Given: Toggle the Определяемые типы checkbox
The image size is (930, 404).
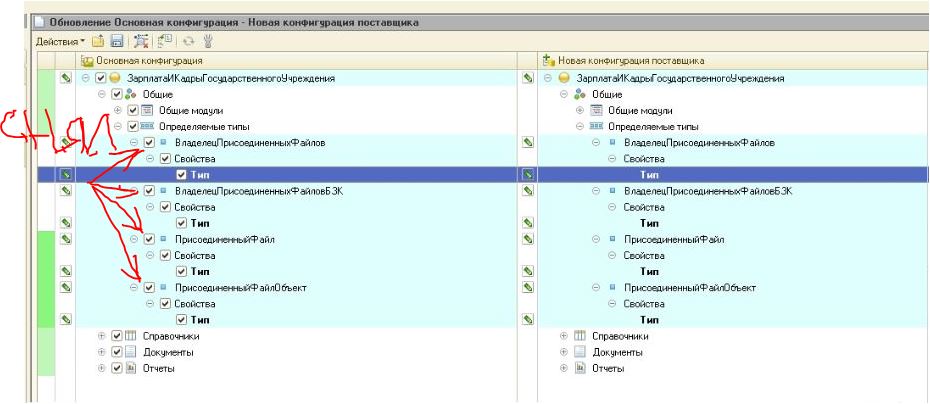Looking at the screenshot, I should pyautogui.click(x=132, y=126).
